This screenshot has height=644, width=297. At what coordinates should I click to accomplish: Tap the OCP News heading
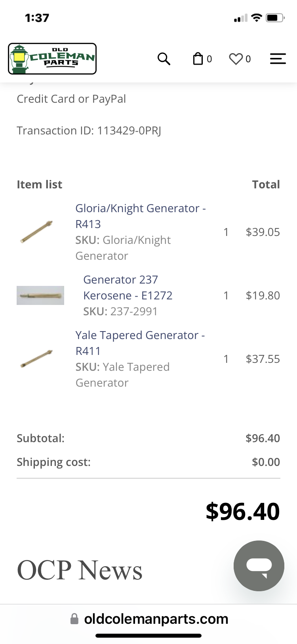point(80,570)
